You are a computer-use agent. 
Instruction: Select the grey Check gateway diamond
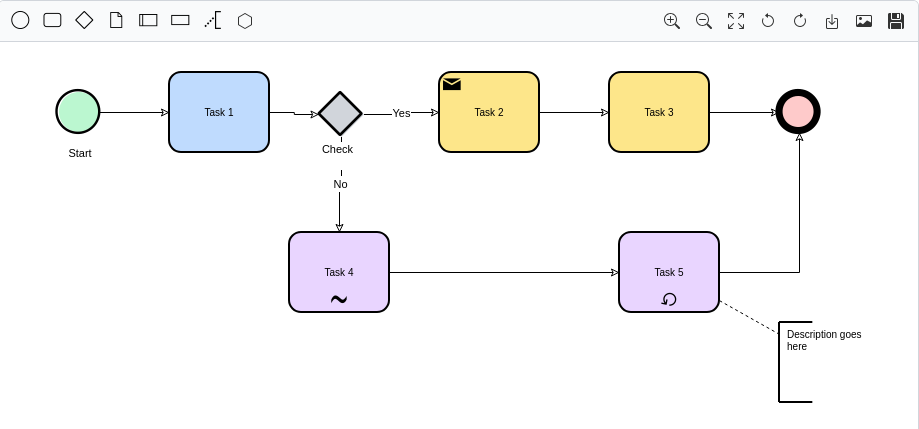point(340,113)
